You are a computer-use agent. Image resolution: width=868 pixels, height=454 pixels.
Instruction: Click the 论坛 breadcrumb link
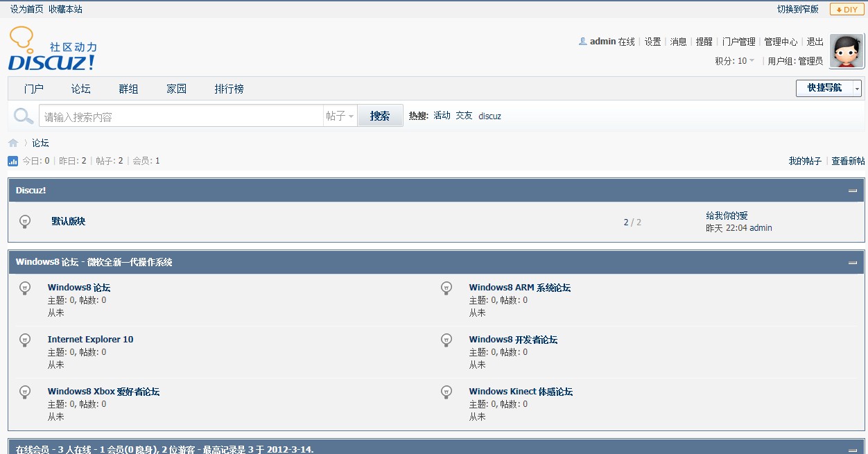click(40, 143)
